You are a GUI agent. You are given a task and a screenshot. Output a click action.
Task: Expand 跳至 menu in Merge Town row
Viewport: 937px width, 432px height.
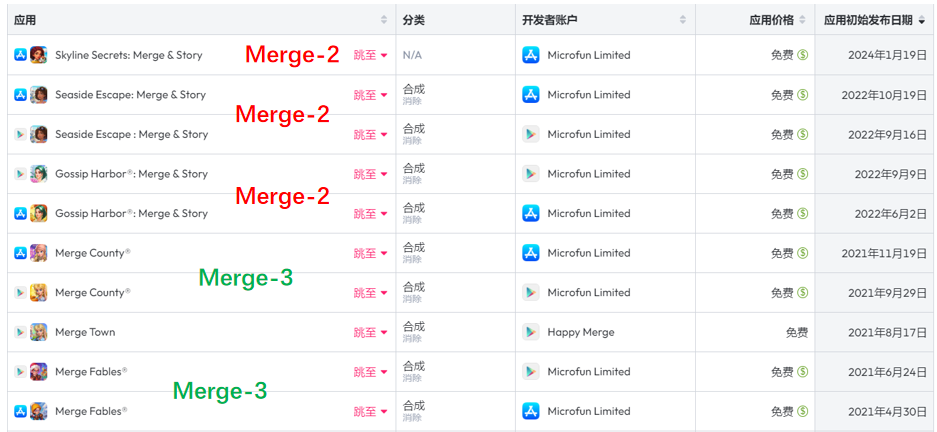coord(370,332)
